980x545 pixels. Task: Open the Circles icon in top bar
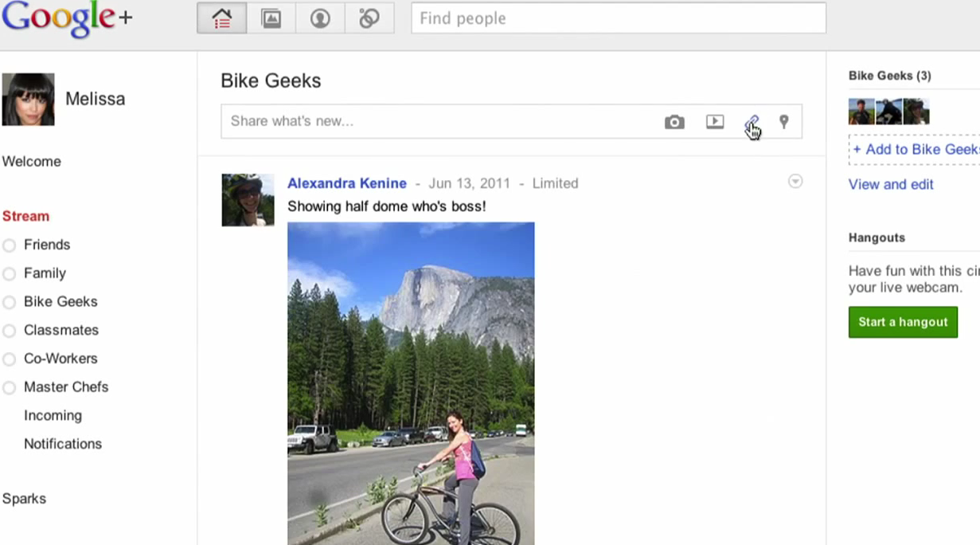(369, 18)
